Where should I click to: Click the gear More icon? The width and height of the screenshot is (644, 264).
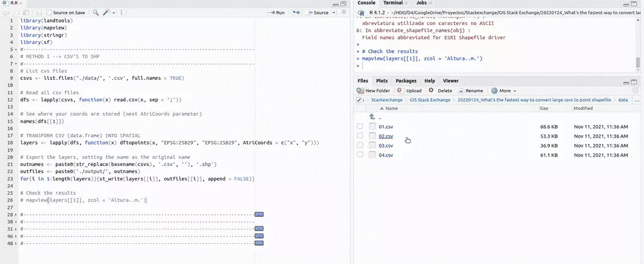point(494,91)
